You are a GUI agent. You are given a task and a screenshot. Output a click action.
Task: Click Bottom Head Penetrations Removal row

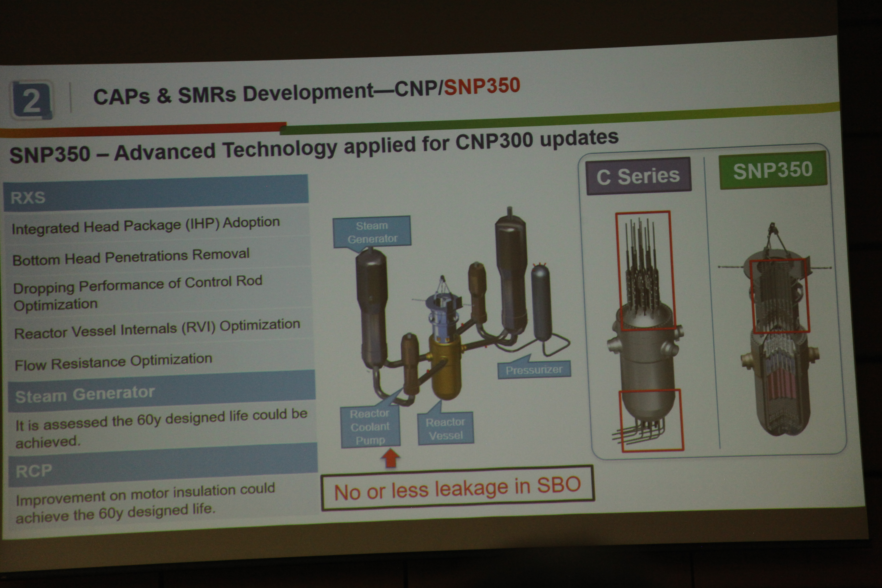click(x=131, y=257)
